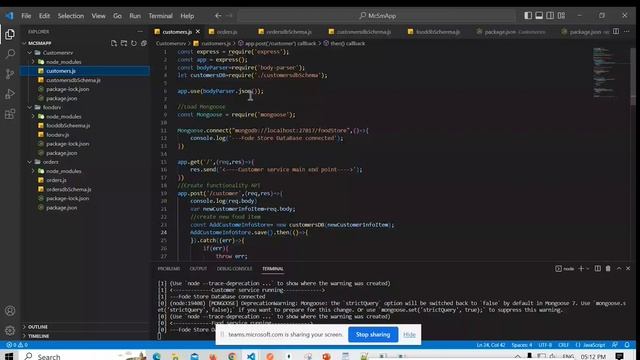The image size is (640, 360).
Task: Click the Spaces: 4 indentation status item
Action: pos(522,345)
